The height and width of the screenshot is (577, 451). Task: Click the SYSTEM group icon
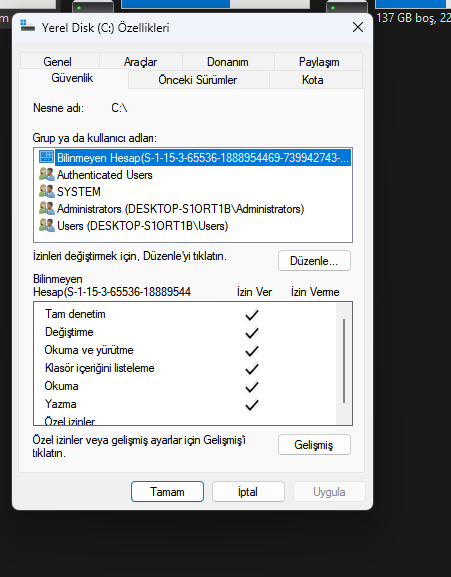tap(47, 191)
